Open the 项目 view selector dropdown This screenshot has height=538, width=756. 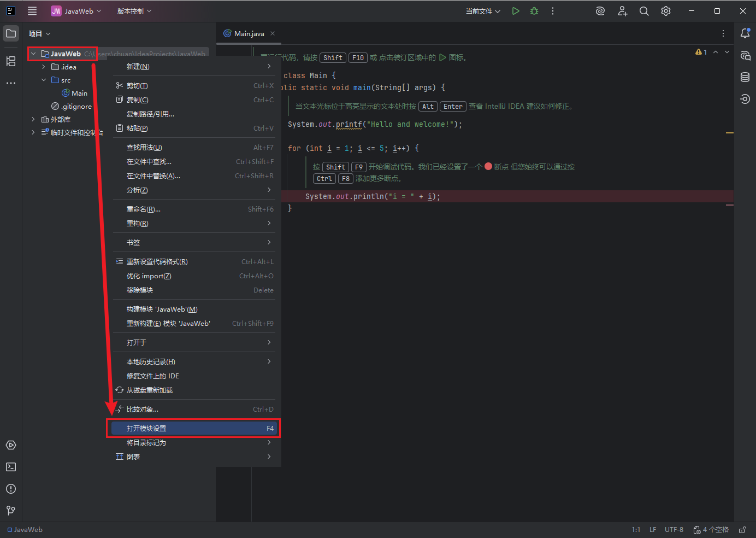tap(40, 33)
